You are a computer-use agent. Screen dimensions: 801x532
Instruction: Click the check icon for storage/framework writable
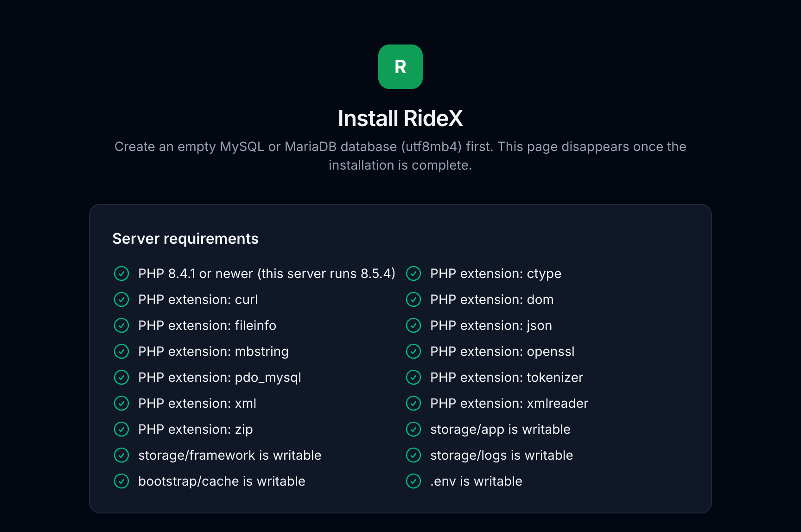(121, 455)
